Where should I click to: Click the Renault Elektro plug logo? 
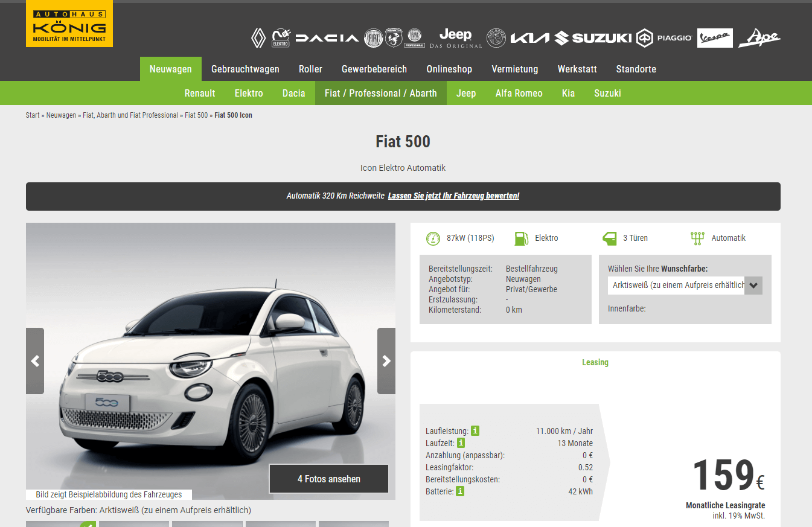(281, 37)
